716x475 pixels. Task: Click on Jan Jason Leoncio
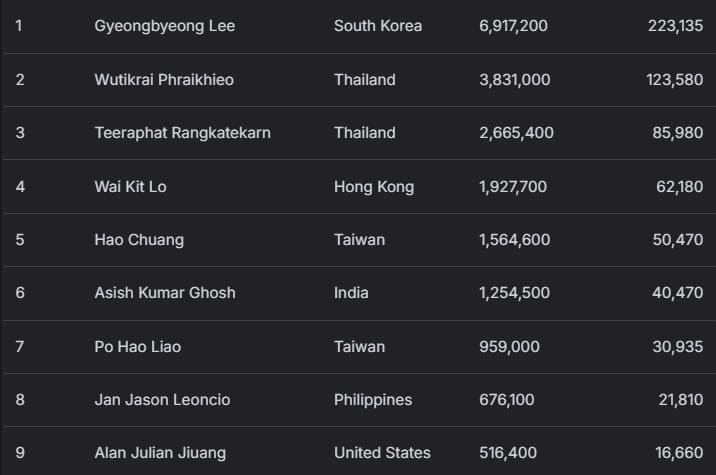tap(162, 400)
